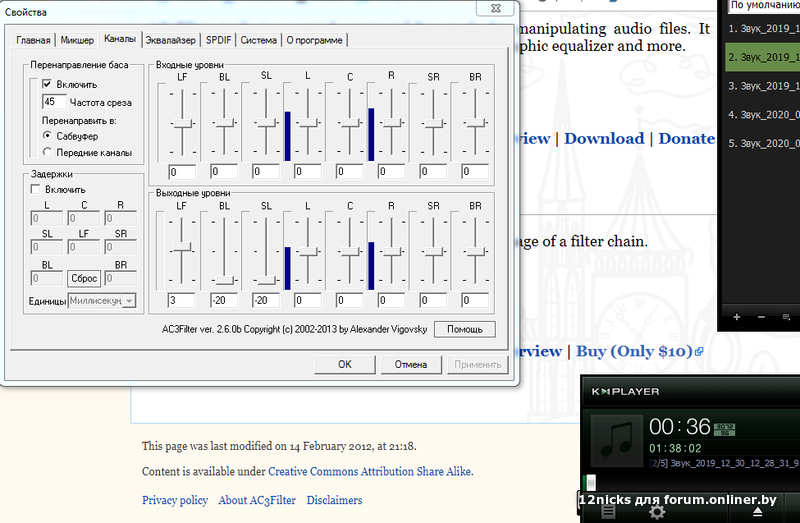Click the plus icon to add playlist item
The image size is (800, 523).
[736, 317]
